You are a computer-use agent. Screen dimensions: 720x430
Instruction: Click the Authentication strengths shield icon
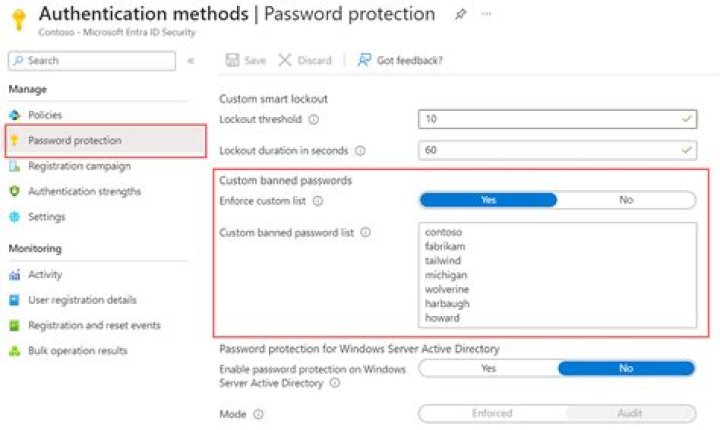pyautogui.click(x=14, y=191)
